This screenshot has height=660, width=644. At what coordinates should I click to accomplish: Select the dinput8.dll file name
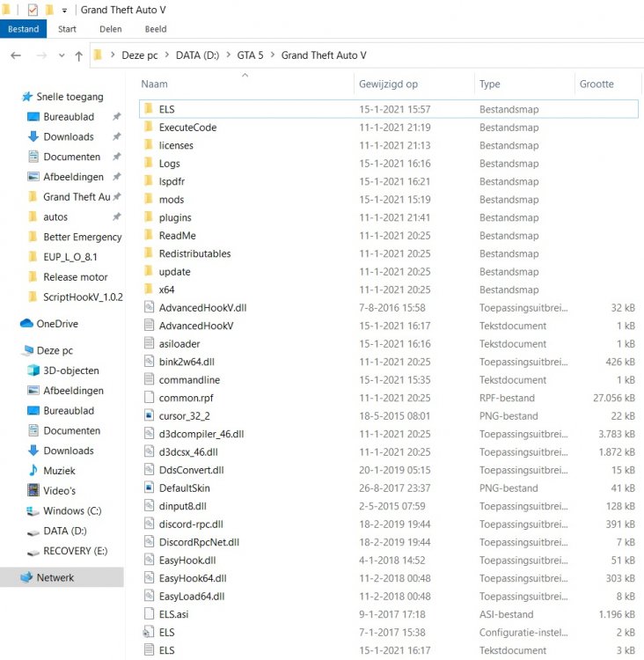pos(183,506)
